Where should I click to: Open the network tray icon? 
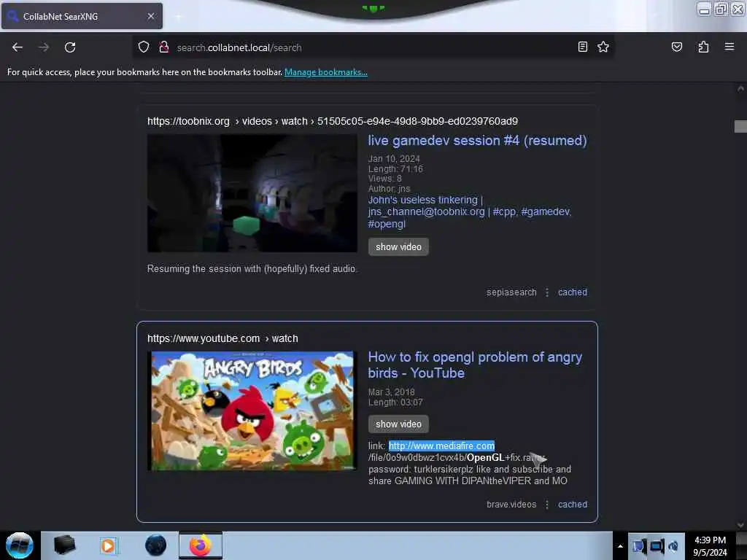coord(657,545)
